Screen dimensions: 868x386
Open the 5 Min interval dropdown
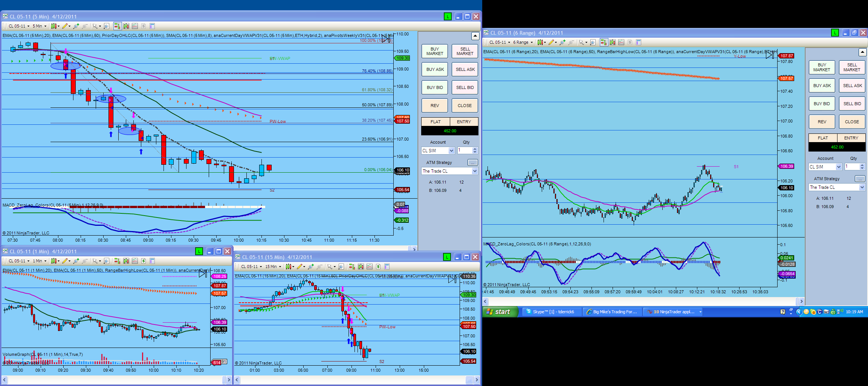(x=40, y=26)
